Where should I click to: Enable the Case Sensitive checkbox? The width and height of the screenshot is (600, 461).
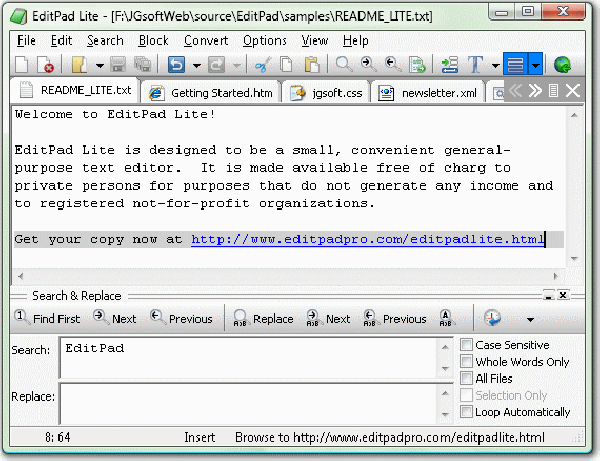pyautogui.click(x=466, y=345)
